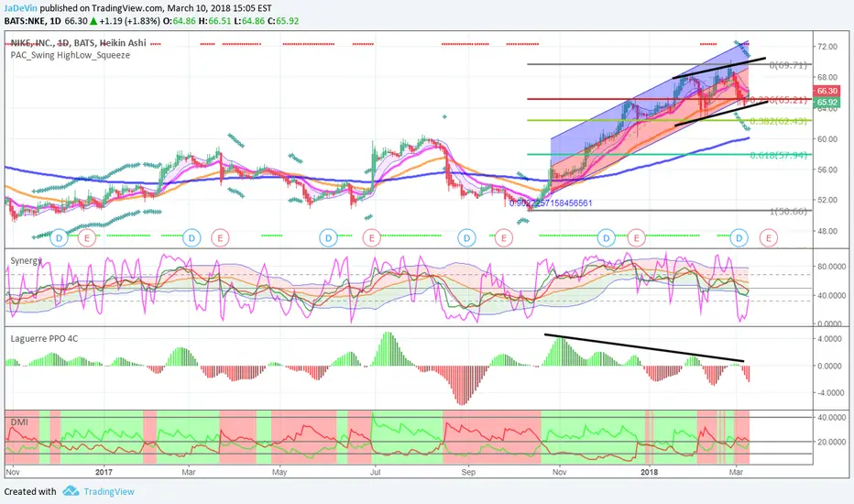
Task: Click the 4.0000 Laguerre PPO axis label
Action: coord(831,338)
